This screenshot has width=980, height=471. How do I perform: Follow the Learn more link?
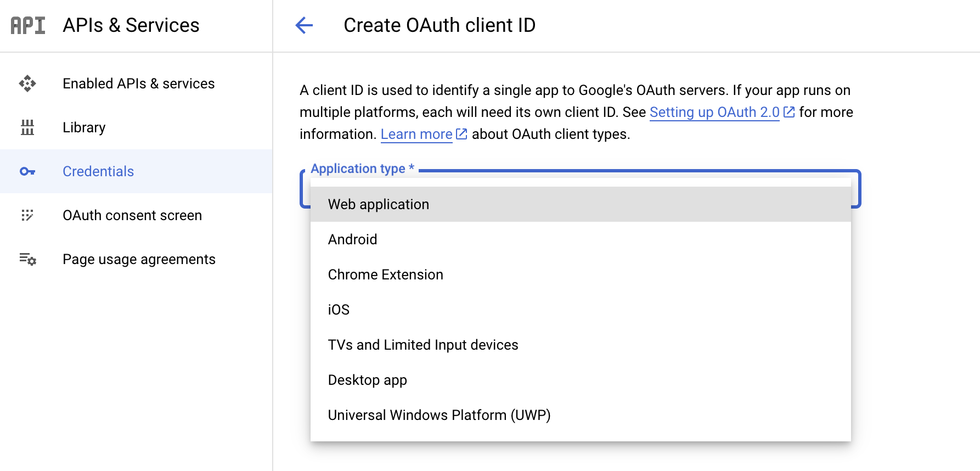coord(416,134)
